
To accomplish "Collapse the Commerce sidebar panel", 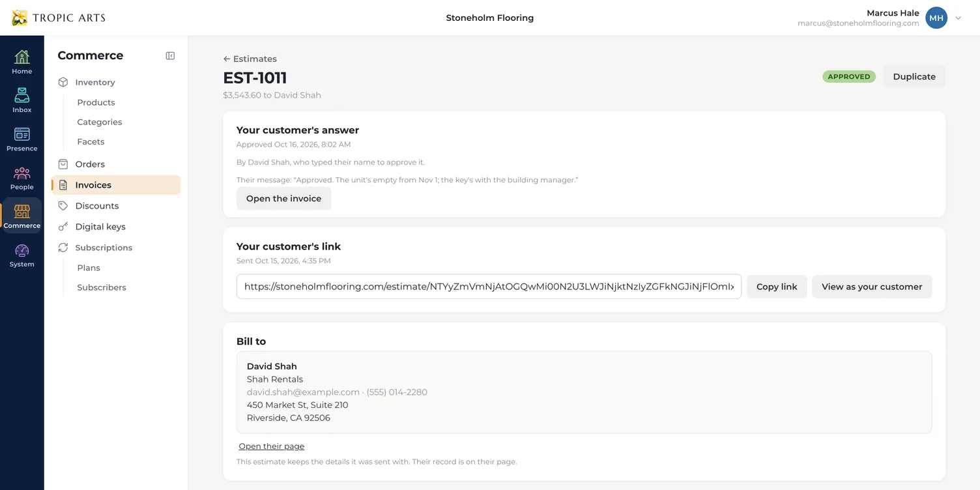I will coord(170,56).
